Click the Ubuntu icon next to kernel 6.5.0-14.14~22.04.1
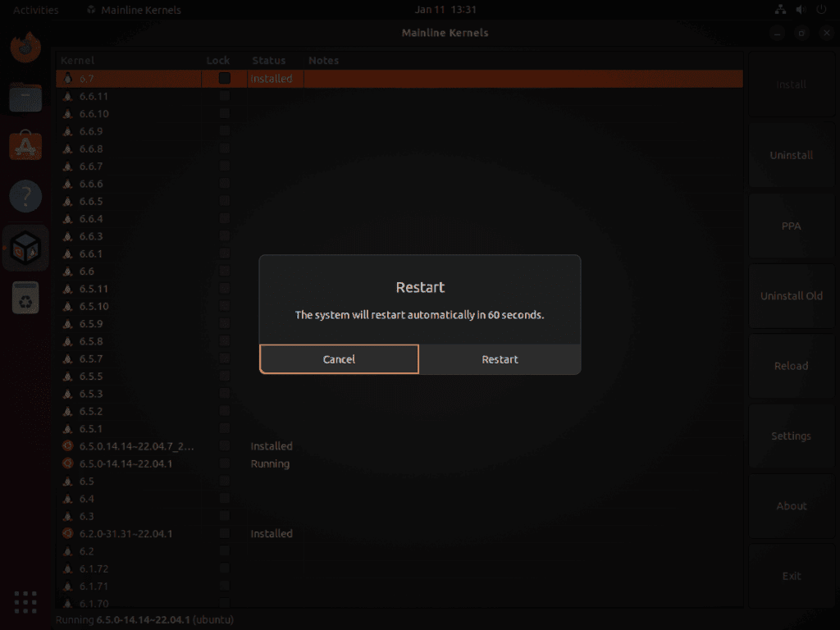This screenshot has width=840, height=630. pyautogui.click(x=67, y=463)
